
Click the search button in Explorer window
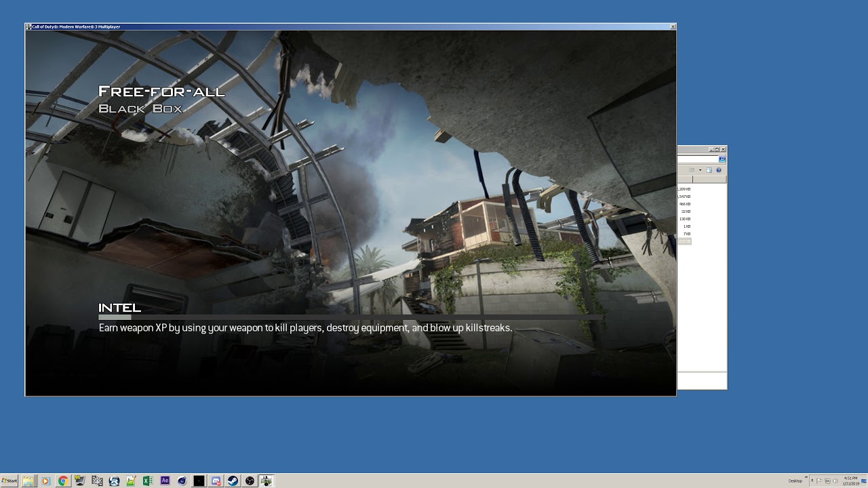pos(722,159)
